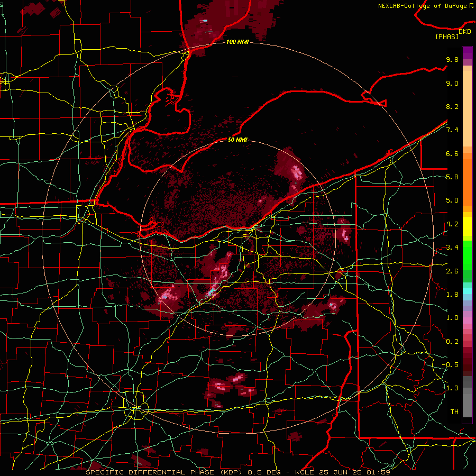Screen dimensions: 476x476
Task: Select the -0.5 scale label
Action: point(450,365)
